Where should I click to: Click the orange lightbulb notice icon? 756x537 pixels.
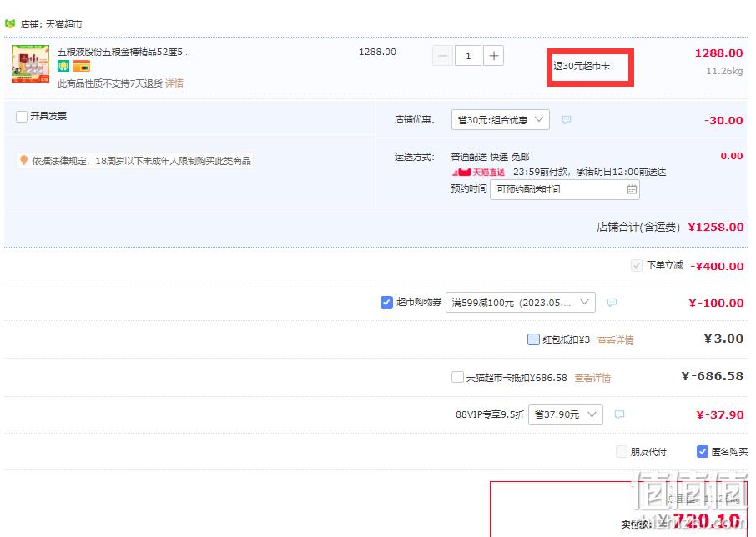pos(23,160)
